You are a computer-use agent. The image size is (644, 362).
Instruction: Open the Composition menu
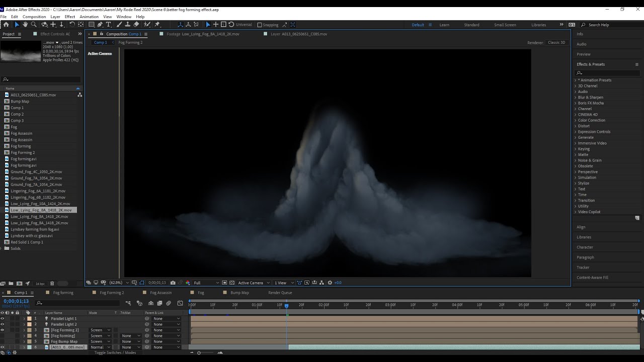34,17
